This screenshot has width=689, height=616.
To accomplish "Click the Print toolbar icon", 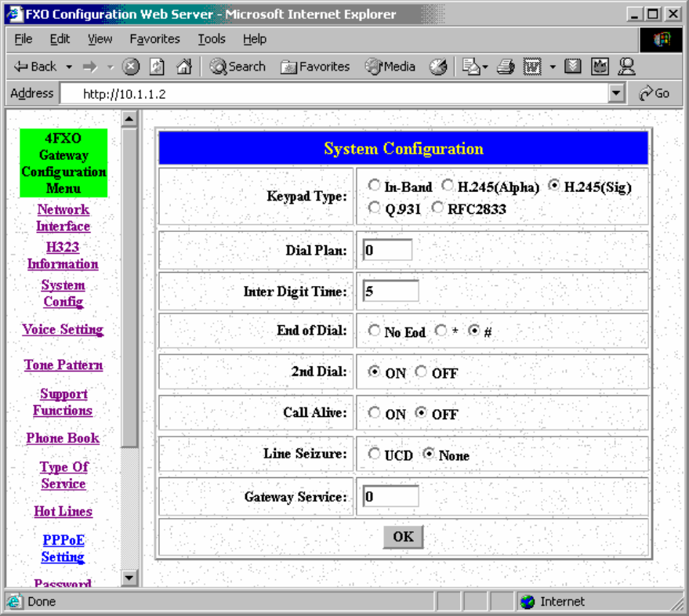I will [x=506, y=67].
